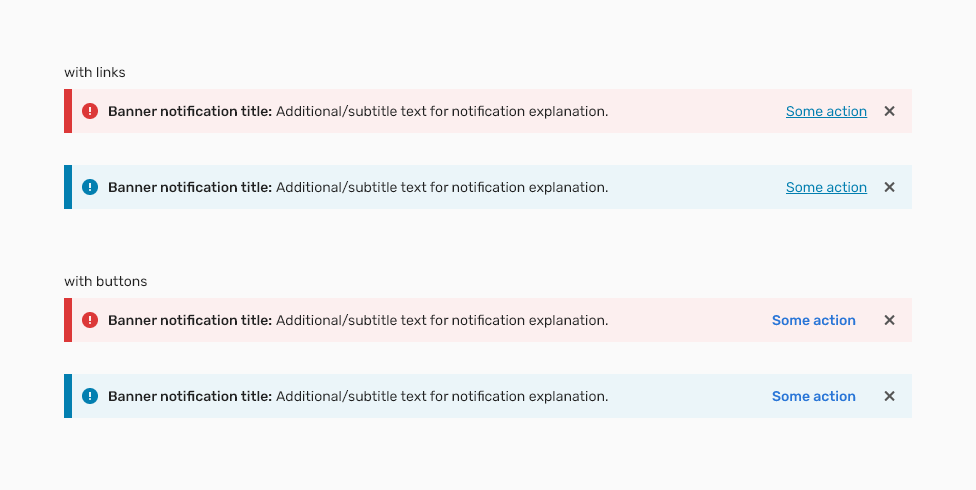The width and height of the screenshot is (976, 490).
Task: Close the blue banner under 'with buttons'
Action: pyautogui.click(x=889, y=396)
